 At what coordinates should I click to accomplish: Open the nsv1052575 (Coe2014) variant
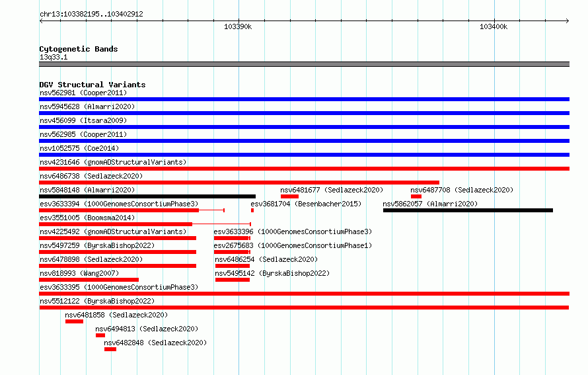point(79,148)
